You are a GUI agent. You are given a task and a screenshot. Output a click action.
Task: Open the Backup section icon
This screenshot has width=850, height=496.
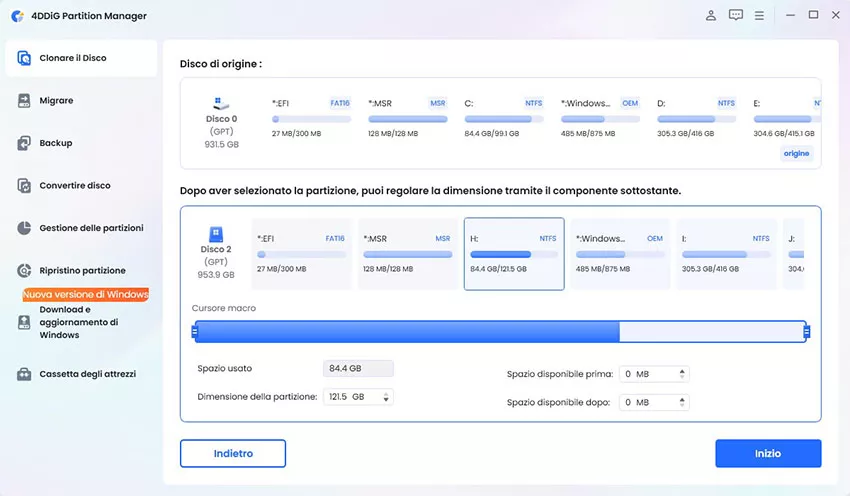(x=24, y=143)
